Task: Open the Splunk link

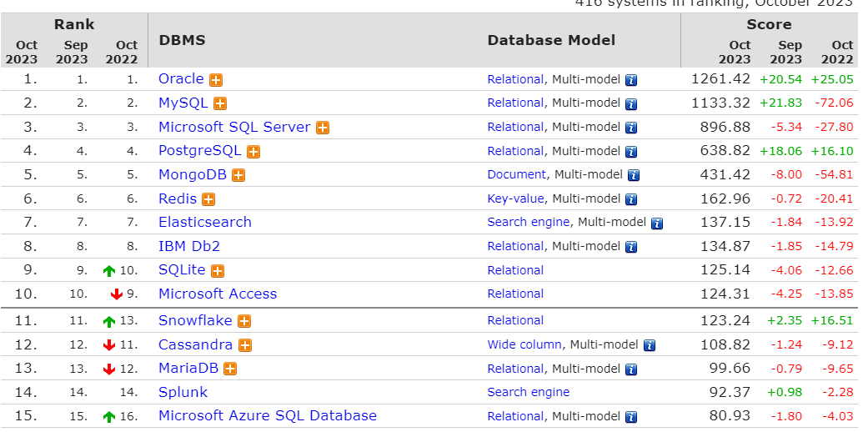Action: pos(183,392)
